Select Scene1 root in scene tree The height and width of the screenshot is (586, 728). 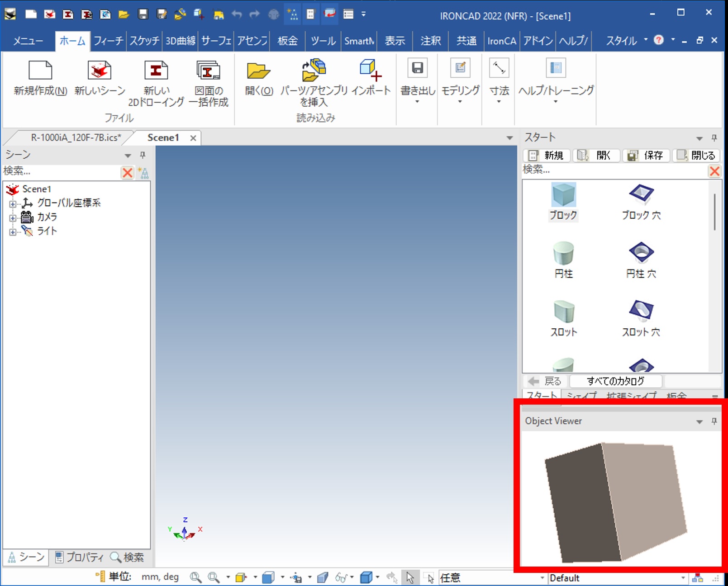pos(36,189)
